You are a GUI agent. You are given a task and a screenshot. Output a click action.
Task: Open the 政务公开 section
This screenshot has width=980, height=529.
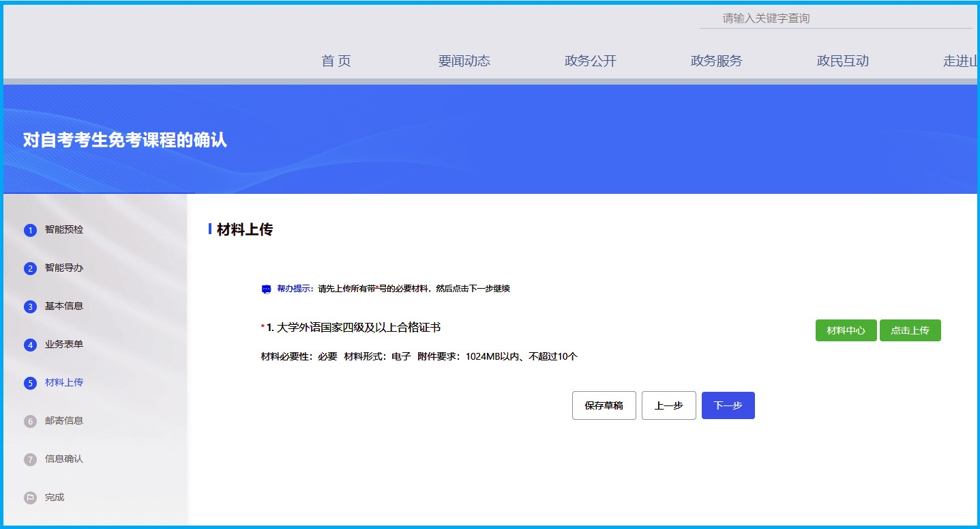point(590,61)
